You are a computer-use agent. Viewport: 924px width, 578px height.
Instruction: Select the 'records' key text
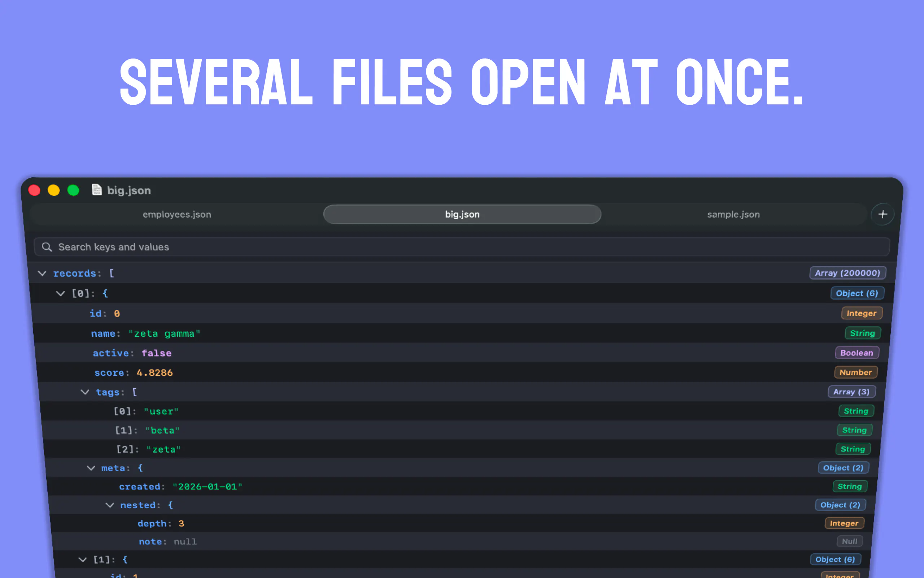coord(74,273)
